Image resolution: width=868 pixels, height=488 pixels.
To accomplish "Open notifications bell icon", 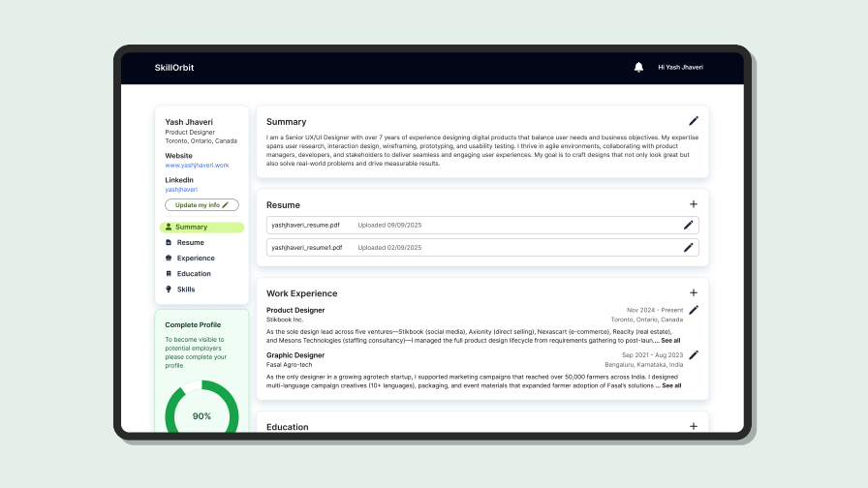I will [x=638, y=67].
